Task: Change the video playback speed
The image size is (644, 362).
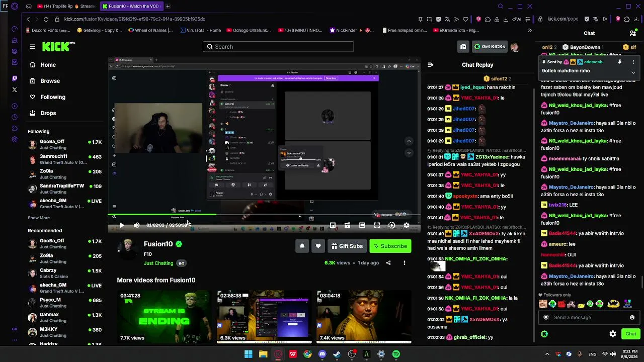Action: coord(391,225)
